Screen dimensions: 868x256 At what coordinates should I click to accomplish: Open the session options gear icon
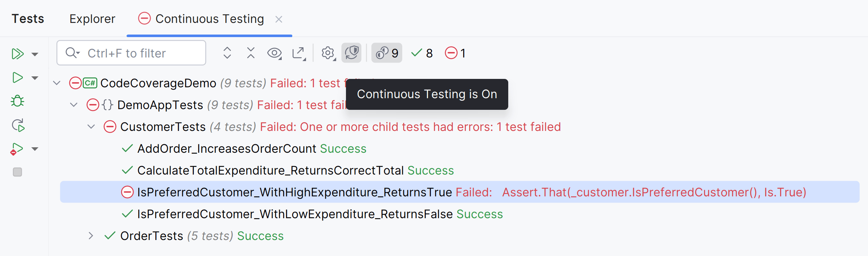[328, 53]
